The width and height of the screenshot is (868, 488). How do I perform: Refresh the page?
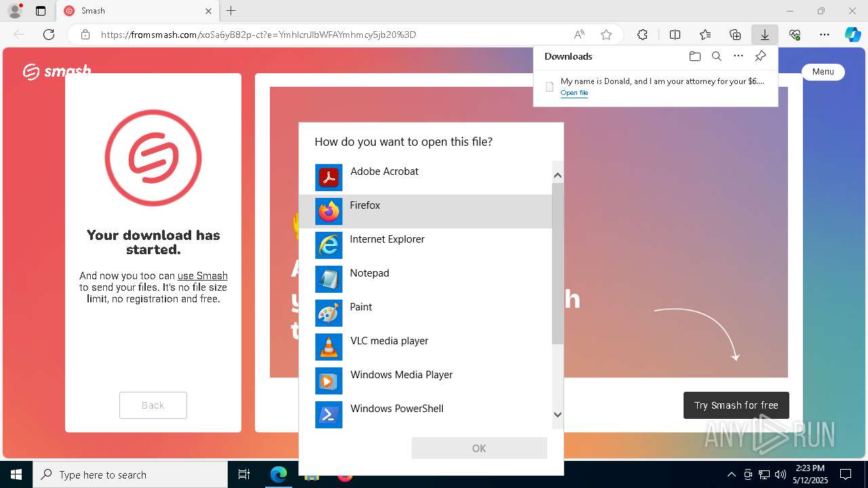tap(49, 35)
